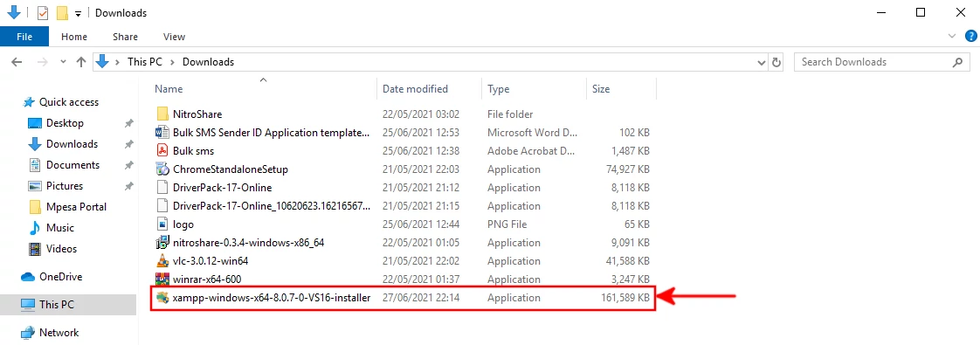This screenshot has width=980, height=345.
Task: Open the Customize Quick Access Toolbar dropdown
Action: click(78, 13)
